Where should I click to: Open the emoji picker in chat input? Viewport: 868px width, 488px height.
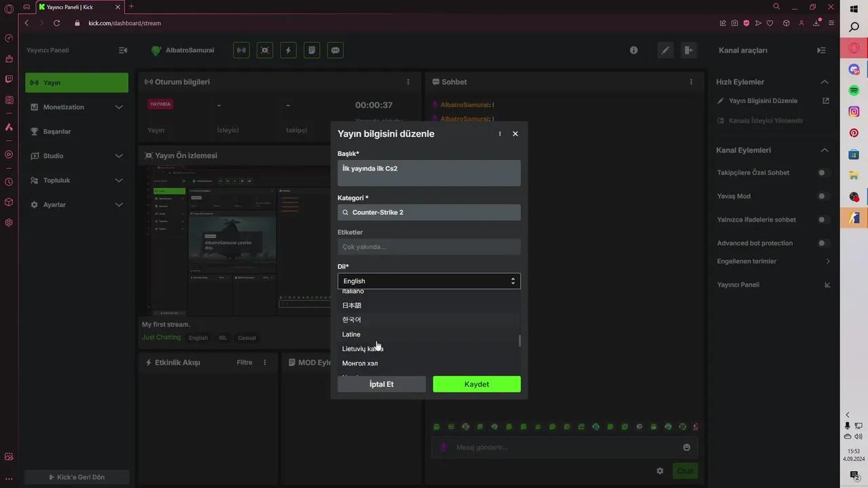point(687,447)
